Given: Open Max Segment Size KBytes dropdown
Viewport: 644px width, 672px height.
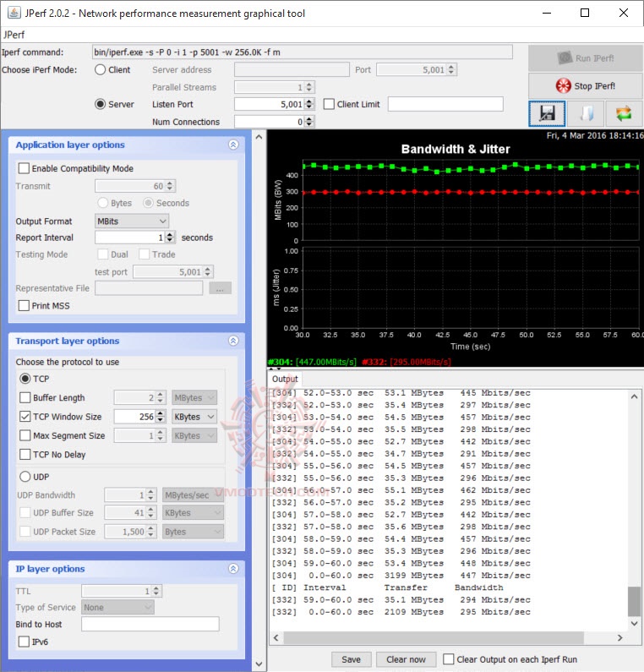Looking at the screenshot, I should [194, 435].
